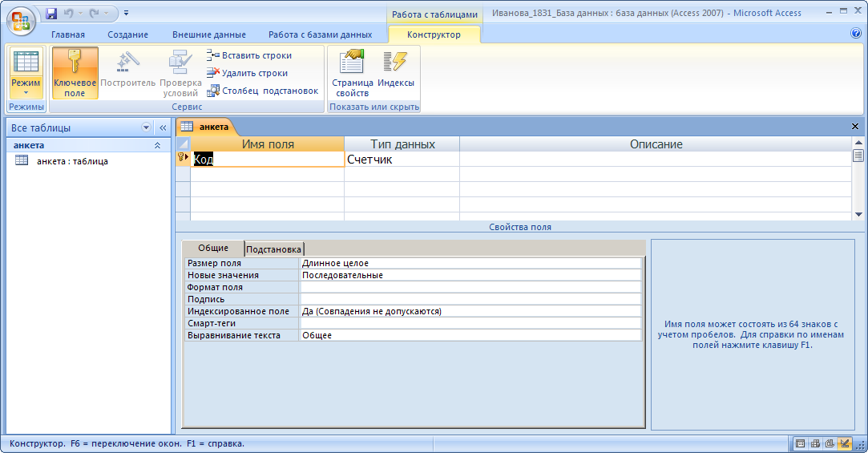Click the Индексированное поле value
Image resolution: width=868 pixels, height=453 pixels.
pyautogui.click(x=470, y=311)
